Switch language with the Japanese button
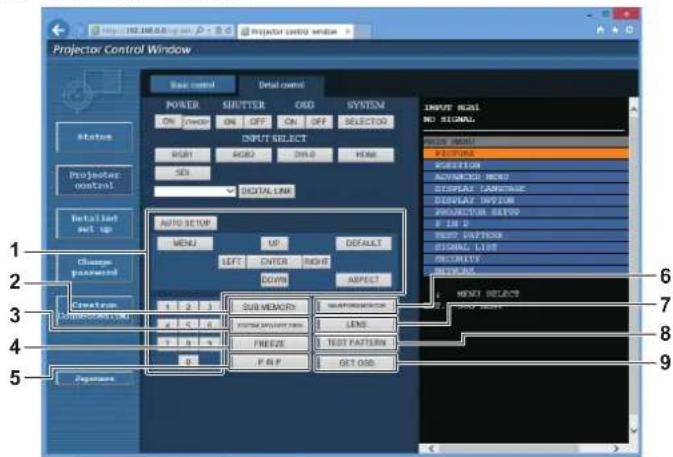Screen dimensions: 673x457 point(94,378)
